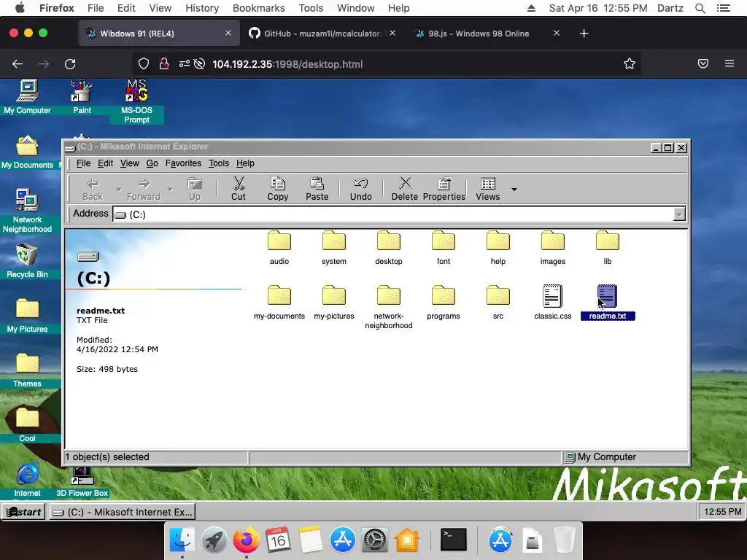The image size is (747, 560).
Task: Open the explorer View menu
Action: click(130, 163)
